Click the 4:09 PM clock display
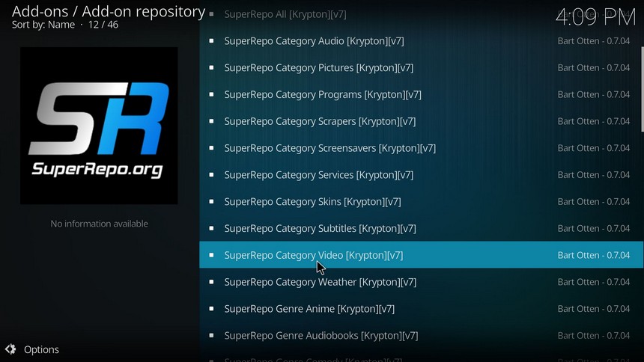Screen dimensions: 644x362 coord(595,17)
